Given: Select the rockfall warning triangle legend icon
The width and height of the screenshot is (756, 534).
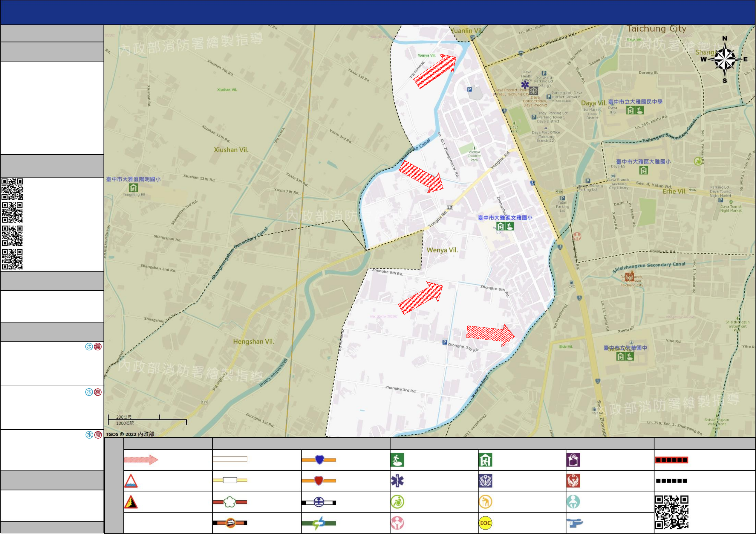Looking at the screenshot, I should [131, 502].
